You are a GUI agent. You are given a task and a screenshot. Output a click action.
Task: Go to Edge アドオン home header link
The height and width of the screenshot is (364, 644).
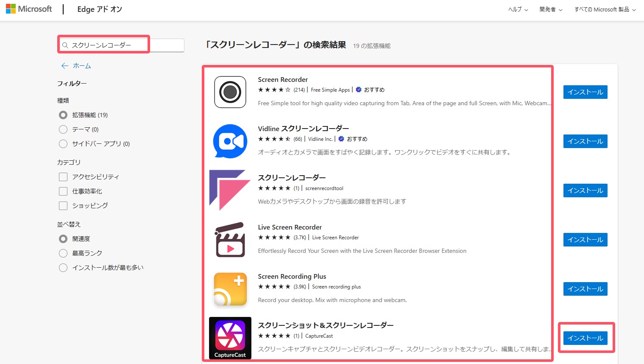pyautogui.click(x=100, y=9)
